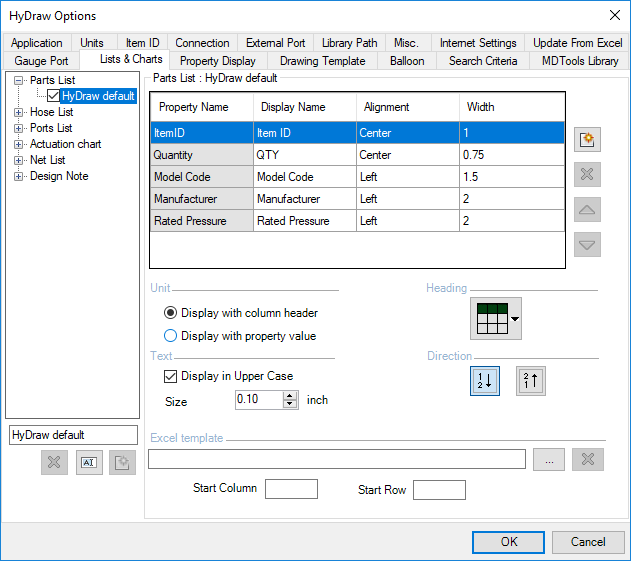Clear Excel template with X icon
The image size is (631, 561).
[x=588, y=459]
